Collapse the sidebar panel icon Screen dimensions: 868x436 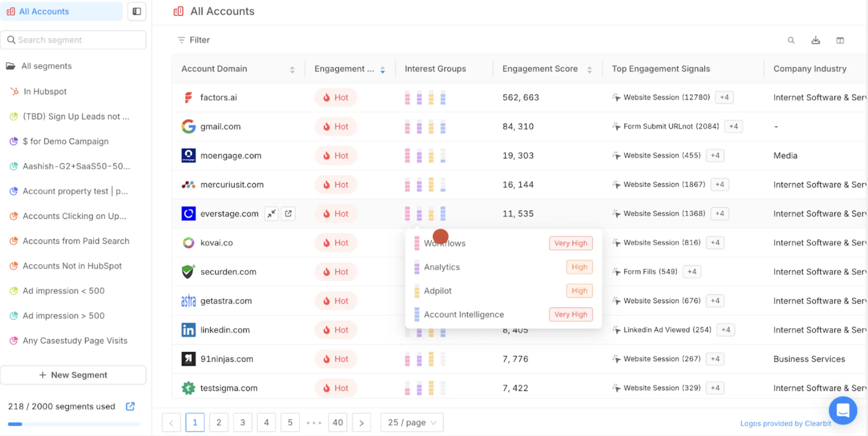point(136,11)
